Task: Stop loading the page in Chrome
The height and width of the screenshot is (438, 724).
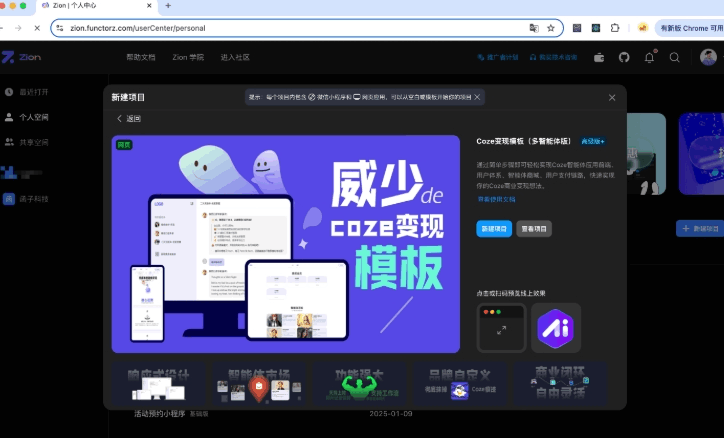Action: (37, 28)
